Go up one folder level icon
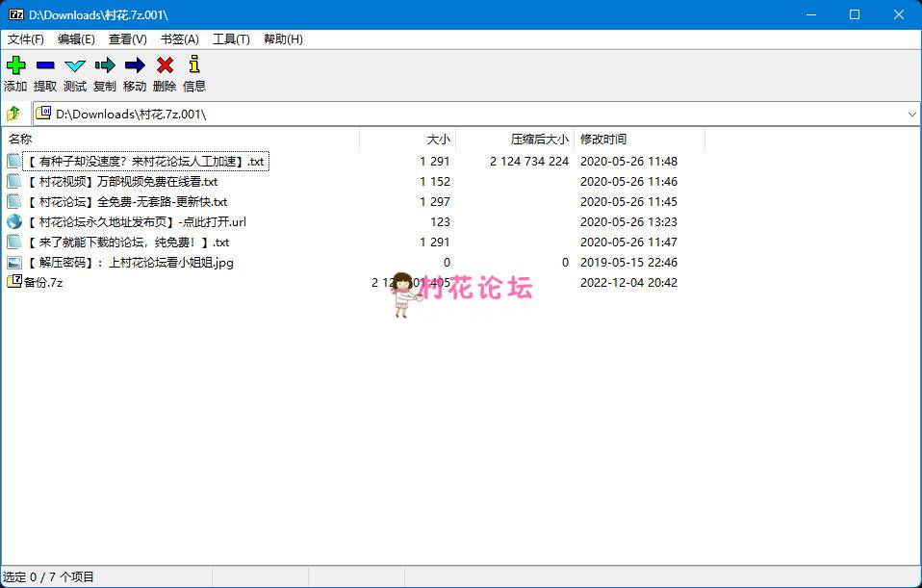This screenshot has width=922, height=588. click(x=13, y=114)
